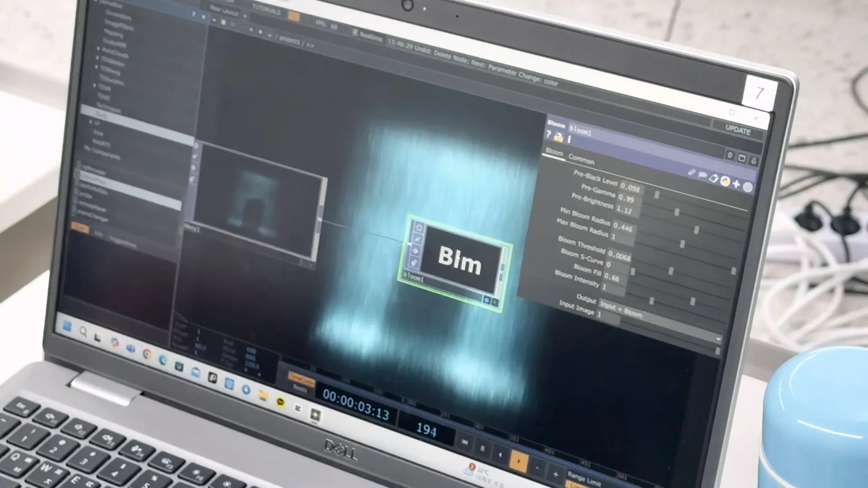Open the Output 'Input + Bloom' dropdown
868x488 pixels.
click(621, 310)
